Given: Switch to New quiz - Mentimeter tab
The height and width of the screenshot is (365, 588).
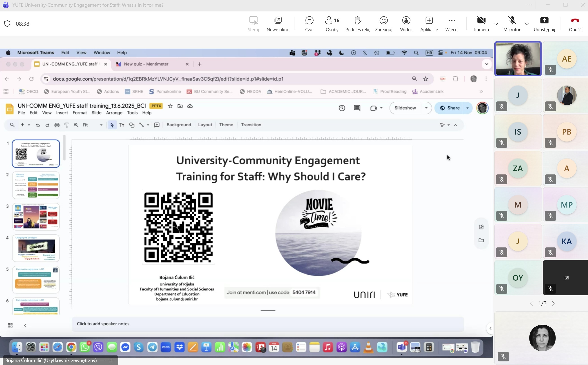Looking at the screenshot, I should (x=146, y=64).
